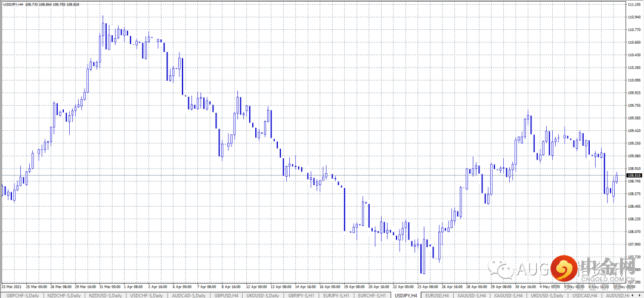Click the USDJPY,H4 chart title text
644x298 pixels.
point(12,4)
